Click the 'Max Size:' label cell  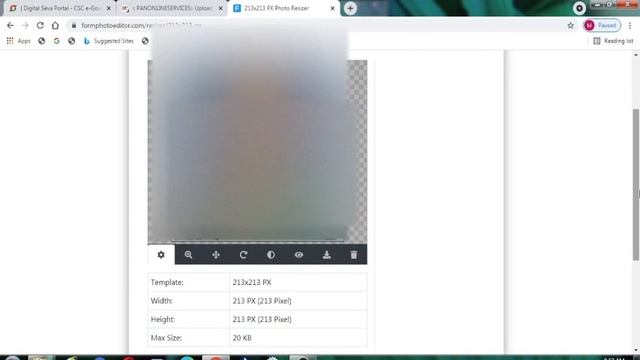coord(189,338)
